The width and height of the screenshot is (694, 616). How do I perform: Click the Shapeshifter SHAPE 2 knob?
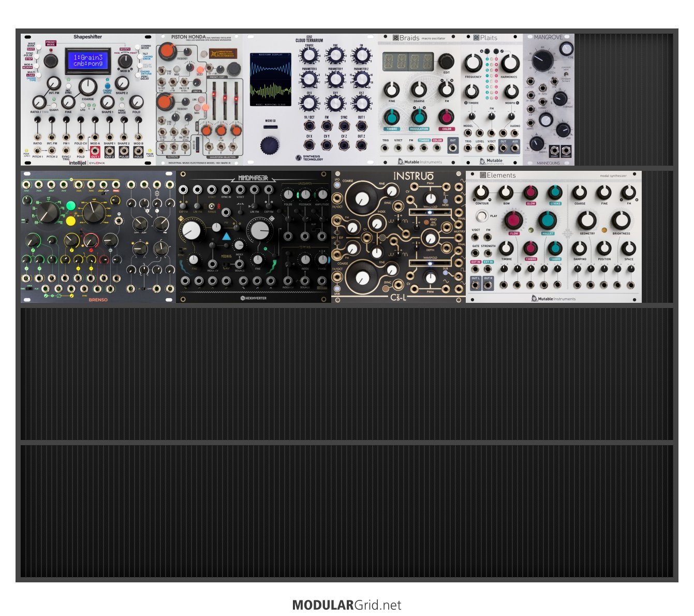(x=122, y=83)
